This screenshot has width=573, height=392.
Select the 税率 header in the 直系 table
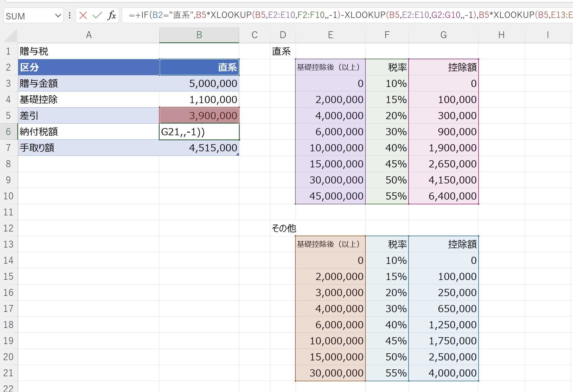(x=387, y=67)
